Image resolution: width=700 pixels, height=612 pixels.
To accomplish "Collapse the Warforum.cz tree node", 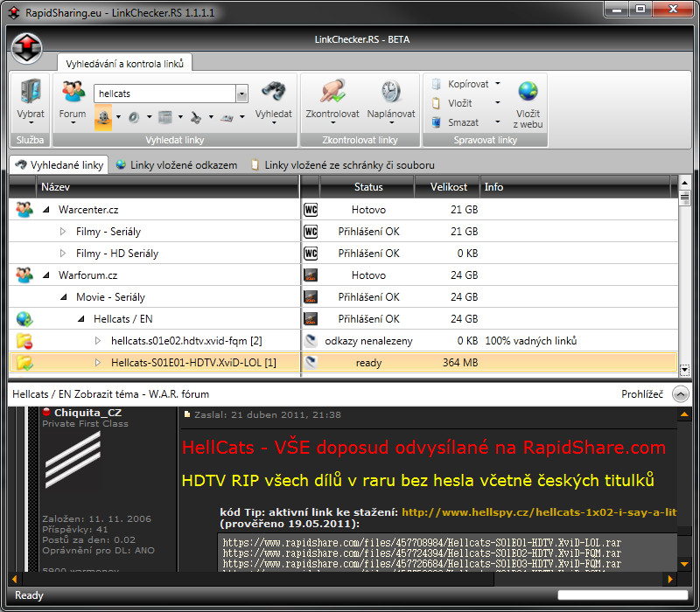I will (46, 275).
